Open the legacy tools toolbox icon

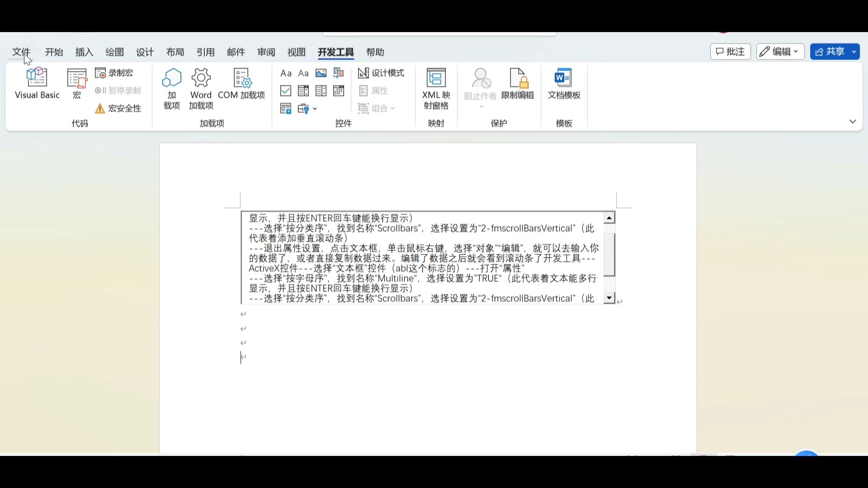tap(303, 108)
